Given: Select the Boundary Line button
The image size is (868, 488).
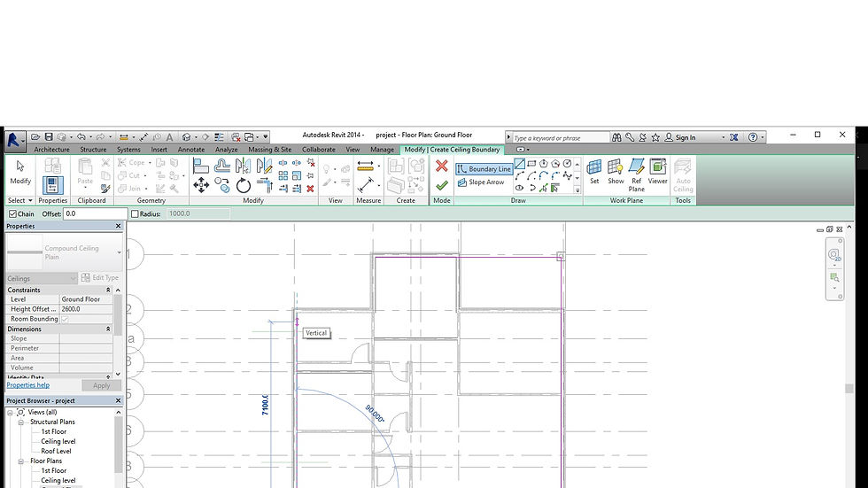Looking at the screenshot, I should [x=484, y=169].
